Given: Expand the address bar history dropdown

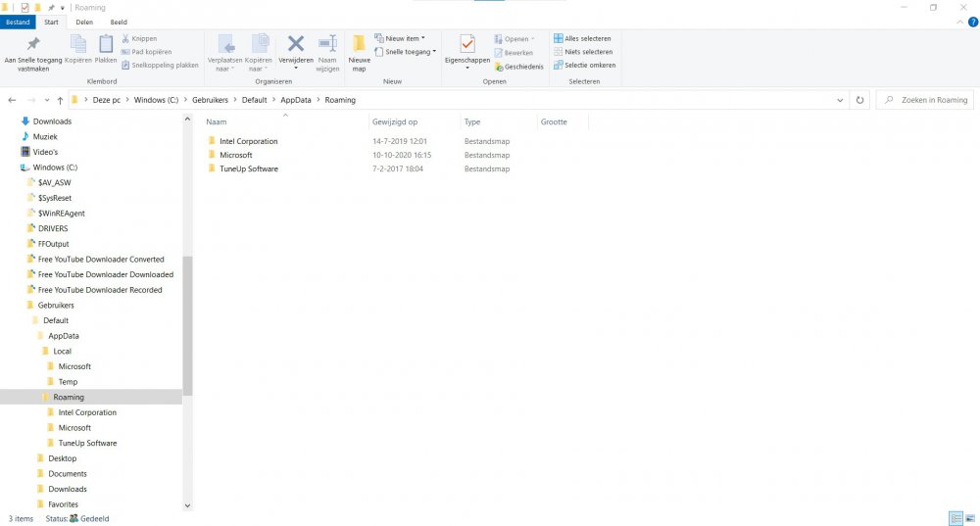Looking at the screenshot, I should click(x=841, y=100).
